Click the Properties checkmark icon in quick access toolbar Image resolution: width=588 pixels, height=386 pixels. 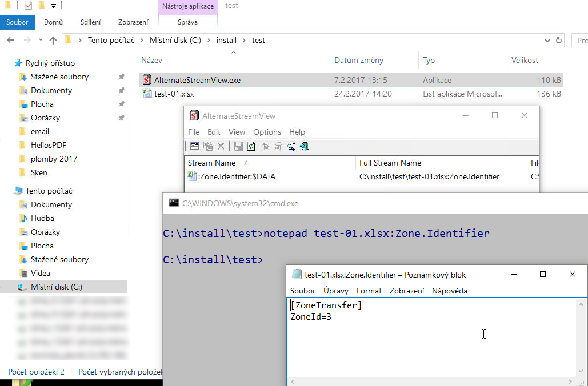click(28, 6)
